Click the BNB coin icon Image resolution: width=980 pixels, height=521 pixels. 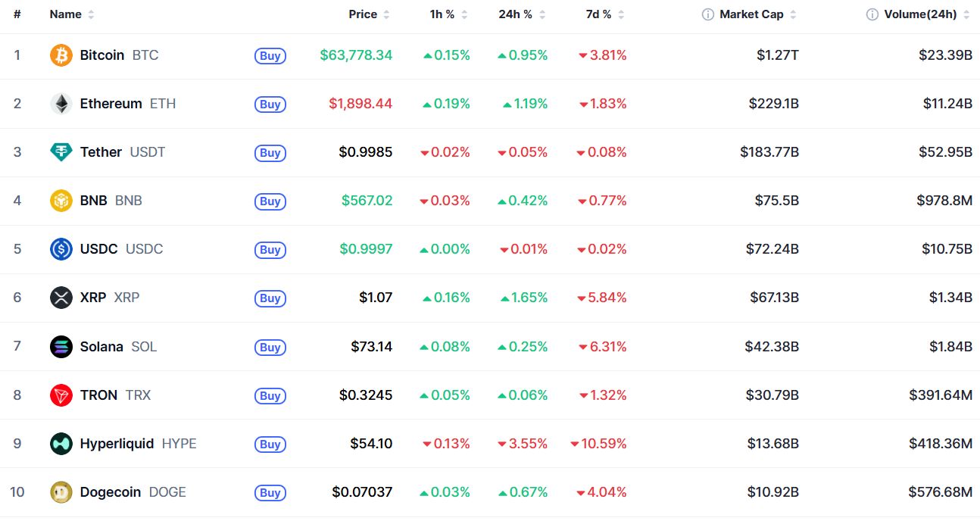click(61, 201)
